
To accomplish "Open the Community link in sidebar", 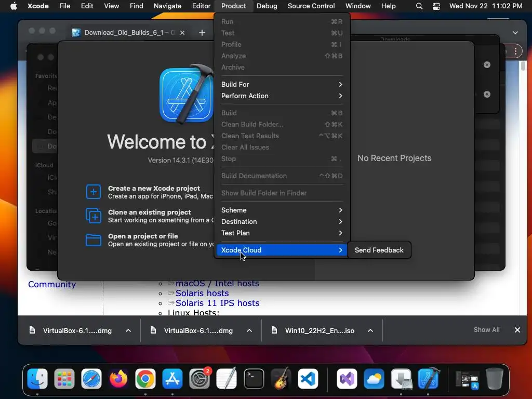I will tap(52, 284).
